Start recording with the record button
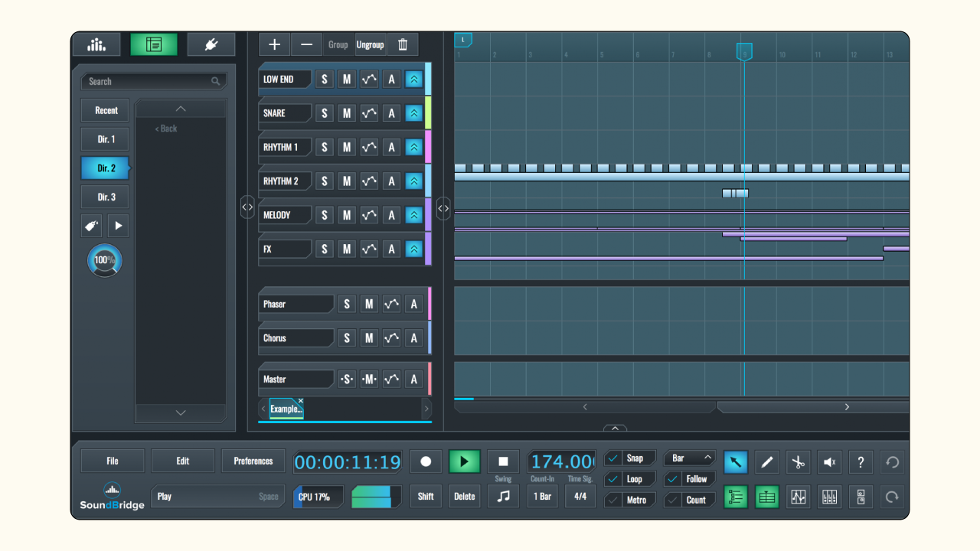 click(x=426, y=461)
